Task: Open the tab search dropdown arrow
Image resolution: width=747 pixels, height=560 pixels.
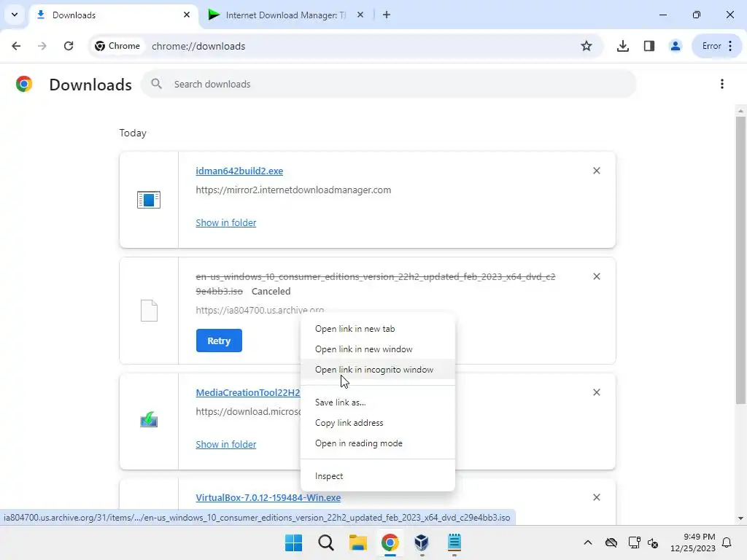Action: [x=15, y=15]
